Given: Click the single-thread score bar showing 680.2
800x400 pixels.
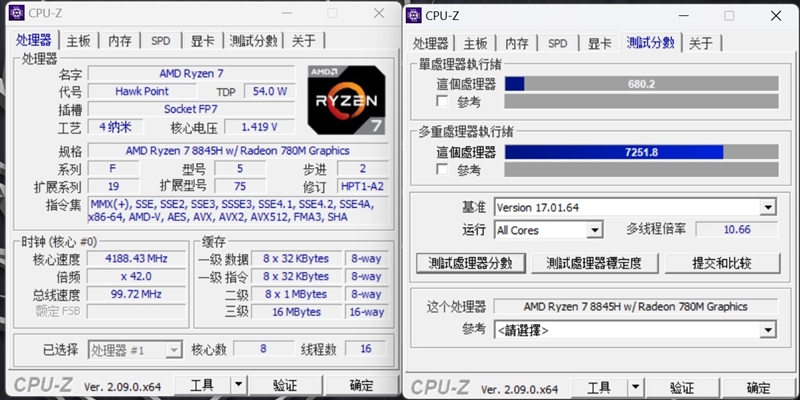Looking at the screenshot, I should [x=641, y=84].
